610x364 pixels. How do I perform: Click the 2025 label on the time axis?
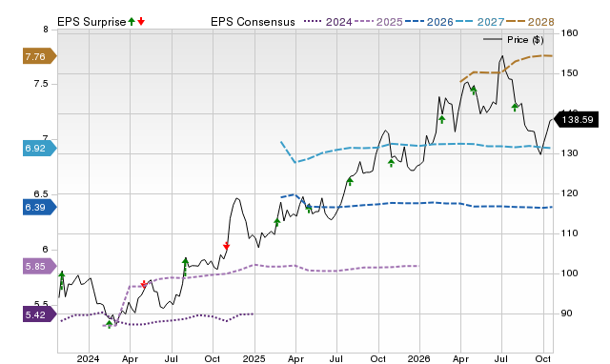(x=254, y=358)
